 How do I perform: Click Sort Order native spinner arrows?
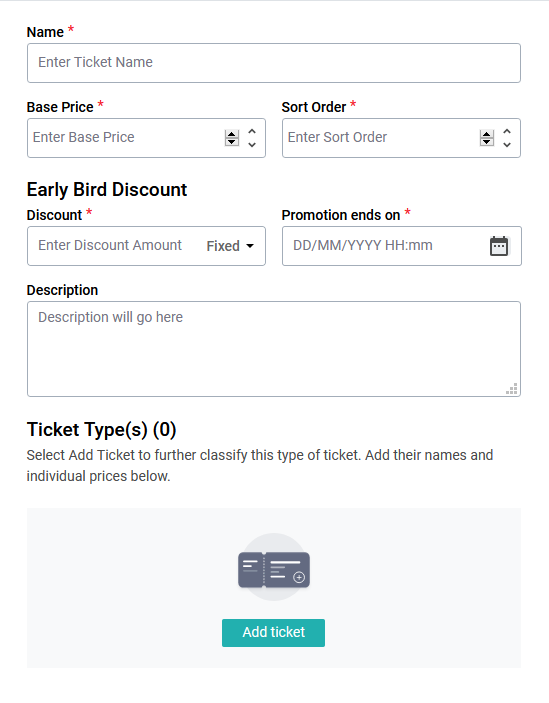pyautogui.click(x=487, y=138)
